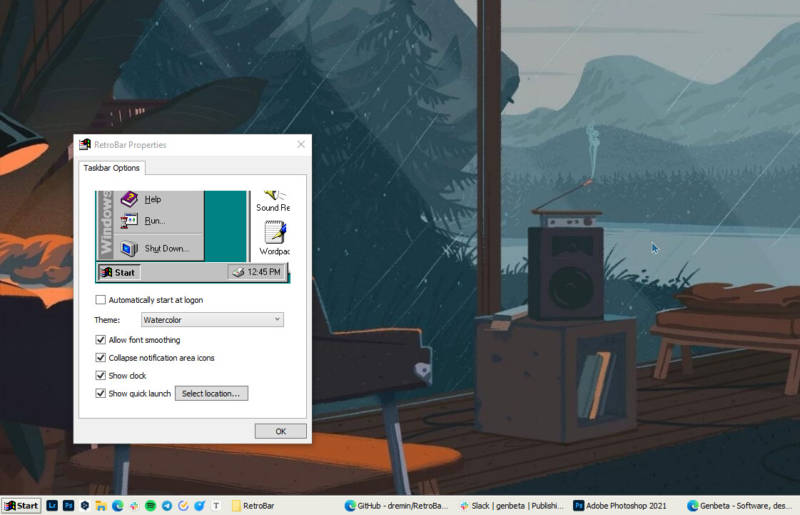
Task: Confirm settings with the OK button
Action: (281, 431)
